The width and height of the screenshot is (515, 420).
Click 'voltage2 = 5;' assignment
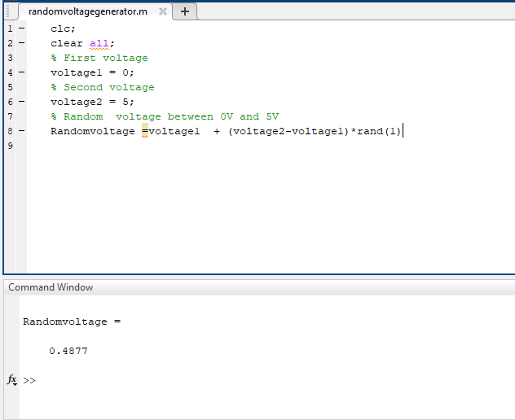(92, 102)
